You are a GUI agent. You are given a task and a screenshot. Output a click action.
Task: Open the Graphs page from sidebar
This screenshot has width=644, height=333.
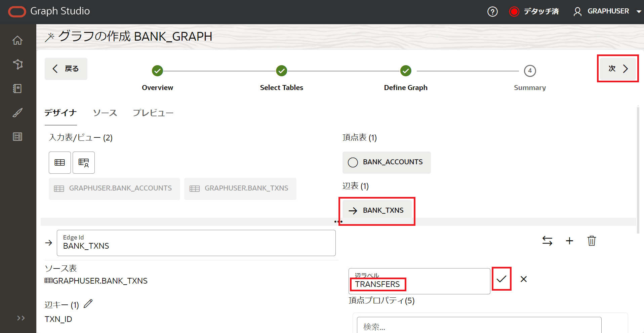[17, 64]
